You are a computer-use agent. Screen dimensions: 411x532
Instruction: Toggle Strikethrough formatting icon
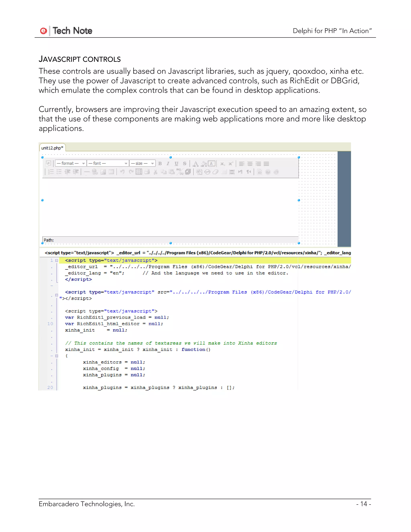[185, 163]
